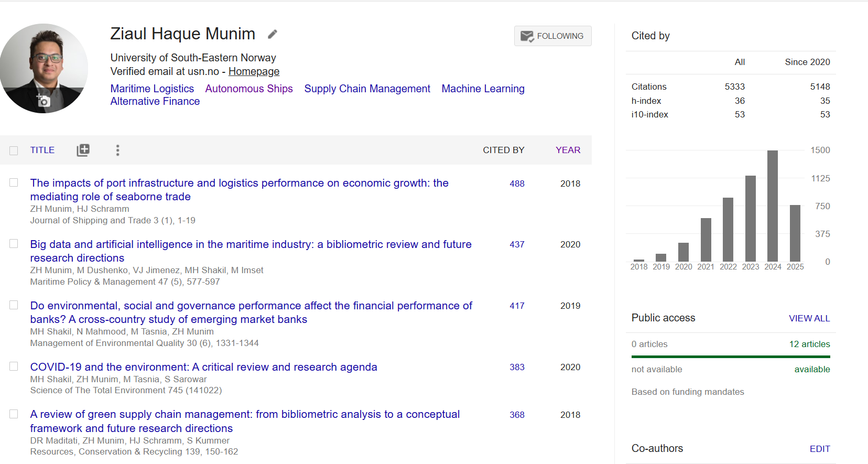868x464 pixels.
Task: Toggle the select-all checkbox next to TITLE
Action: (x=14, y=150)
